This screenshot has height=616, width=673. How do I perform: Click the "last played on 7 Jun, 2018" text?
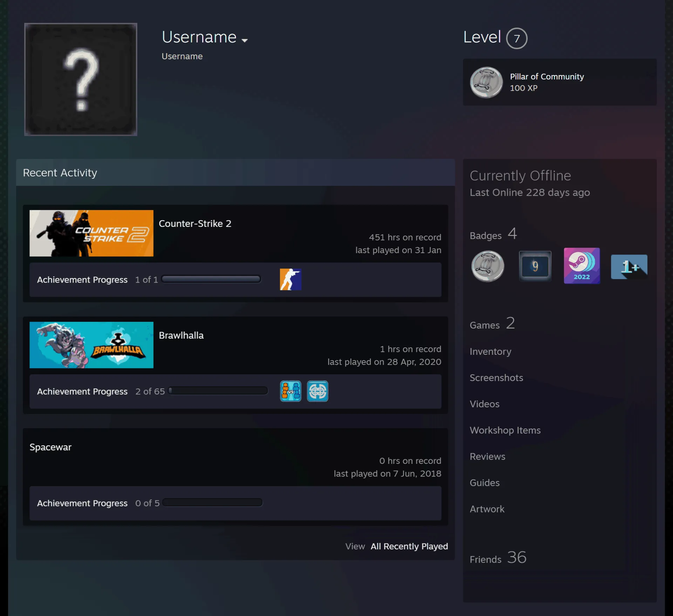(x=387, y=474)
